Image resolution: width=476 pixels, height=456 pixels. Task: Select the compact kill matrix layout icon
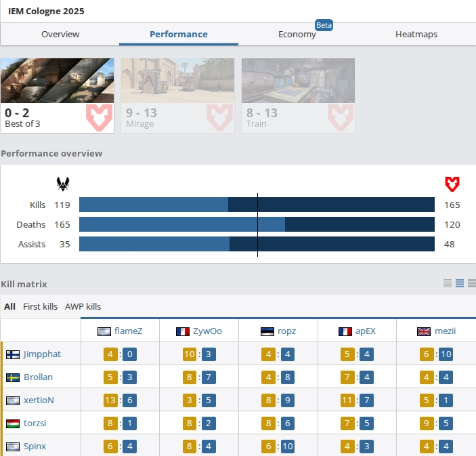pos(448,283)
